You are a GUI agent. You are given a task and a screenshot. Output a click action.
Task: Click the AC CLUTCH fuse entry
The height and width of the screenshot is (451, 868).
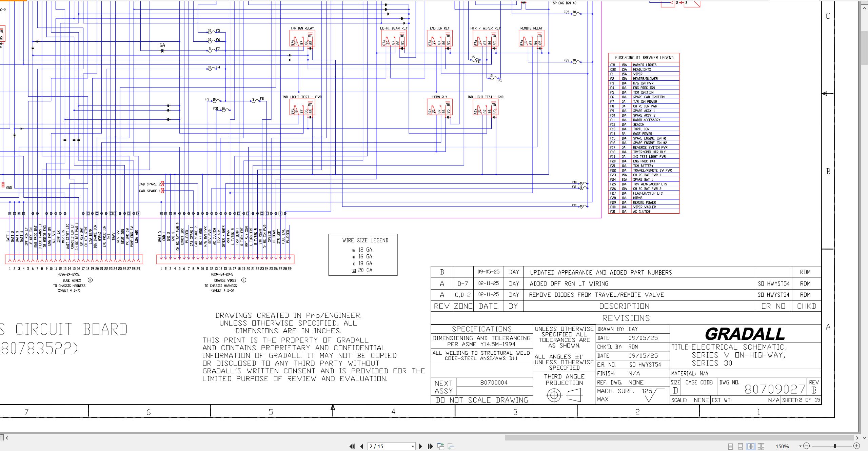pos(644,212)
